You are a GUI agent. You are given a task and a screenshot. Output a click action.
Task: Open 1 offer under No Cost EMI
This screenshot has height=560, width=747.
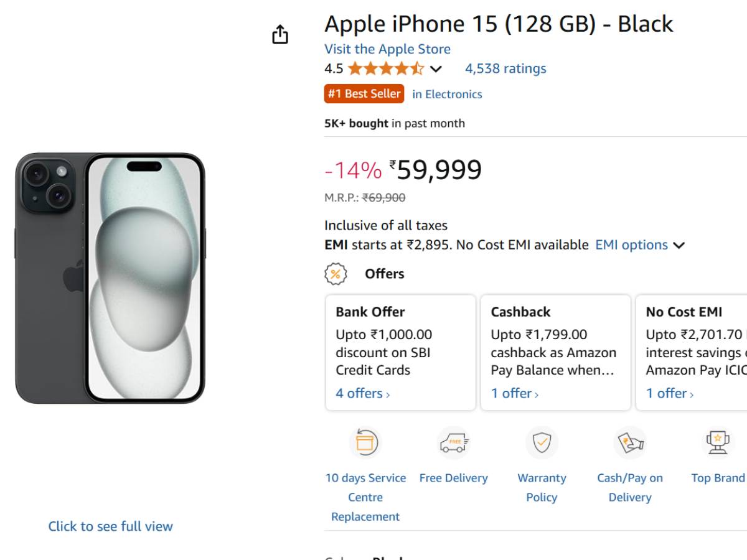pos(669,393)
